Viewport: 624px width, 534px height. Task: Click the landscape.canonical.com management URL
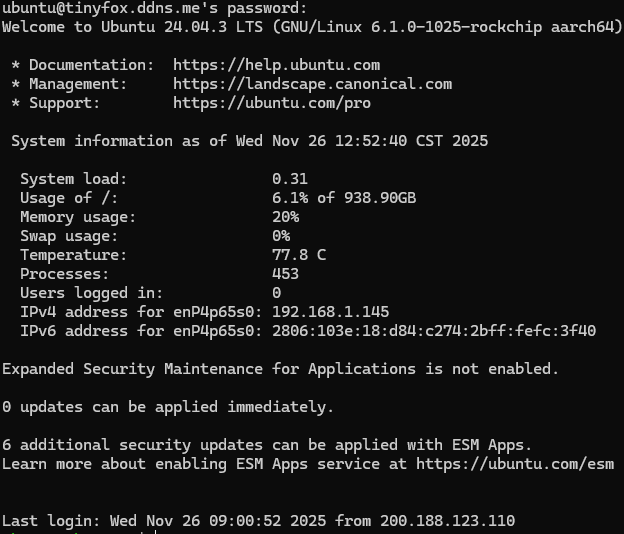tap(312, 84)
